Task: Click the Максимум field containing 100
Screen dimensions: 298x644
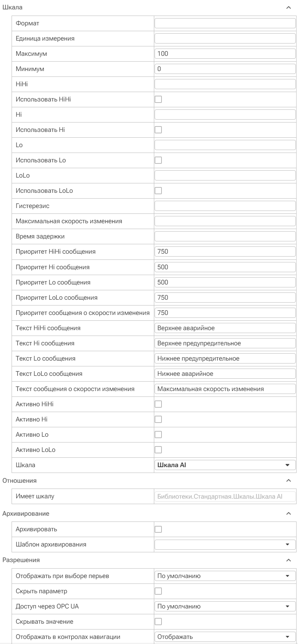Action: point(225,54)
